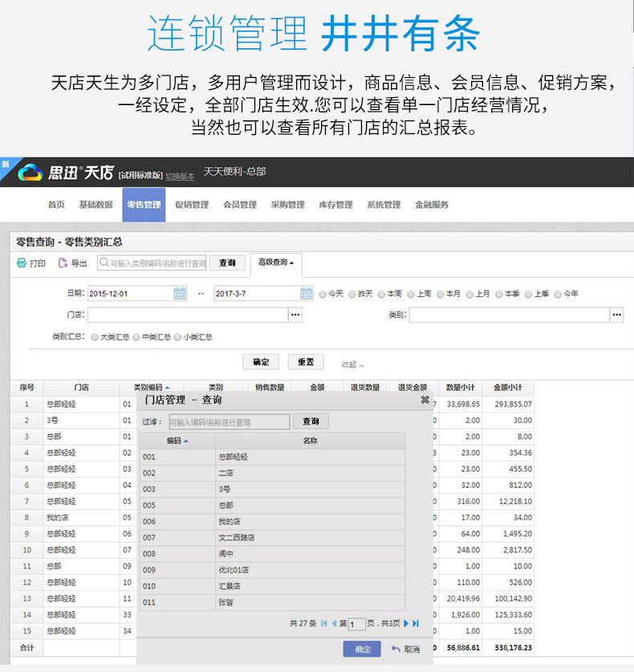Jump to the last page of stores
Viewport: 634px width, 672px height.
[x=417, y=623]
